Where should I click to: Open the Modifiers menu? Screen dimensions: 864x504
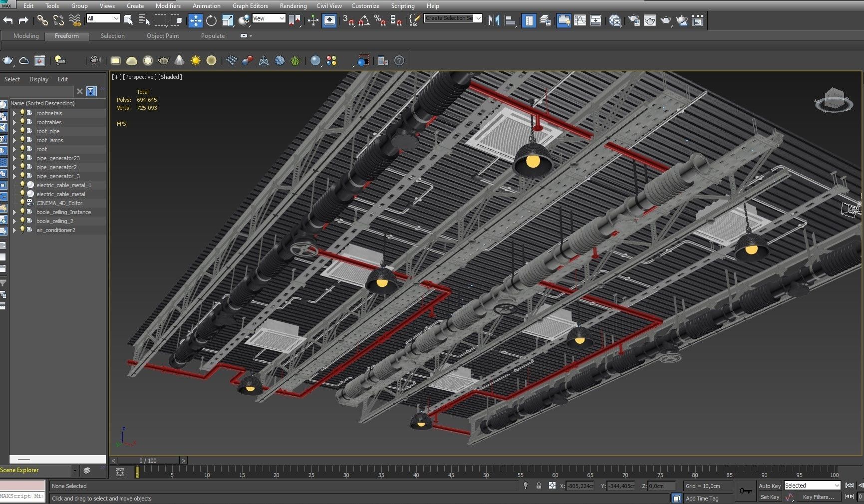point(168,6)
